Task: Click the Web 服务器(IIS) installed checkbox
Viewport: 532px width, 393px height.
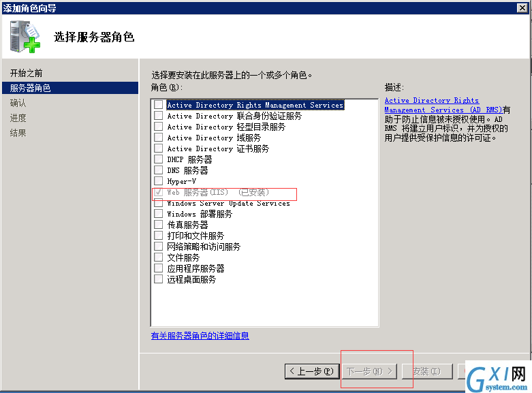Action: coord(159,192)
